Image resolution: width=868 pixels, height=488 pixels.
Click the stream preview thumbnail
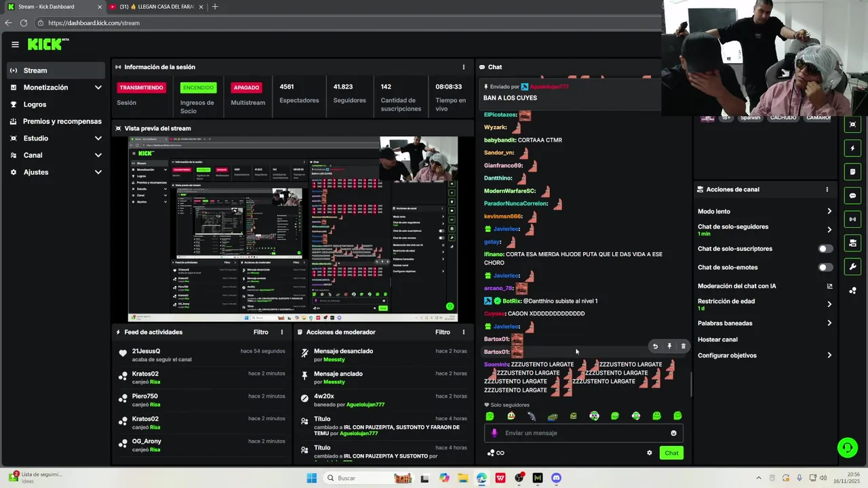[293, 229]
